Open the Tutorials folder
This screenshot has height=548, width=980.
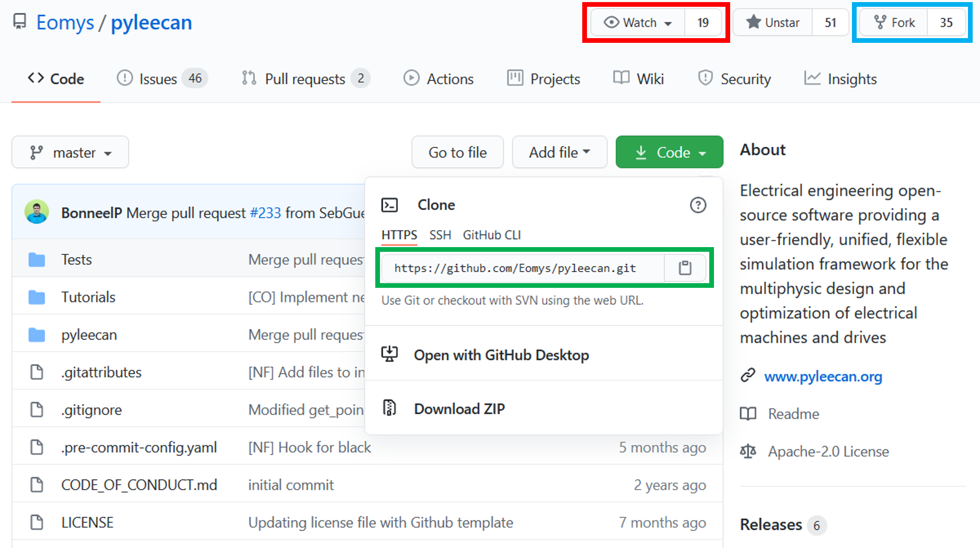pos(88,297)
